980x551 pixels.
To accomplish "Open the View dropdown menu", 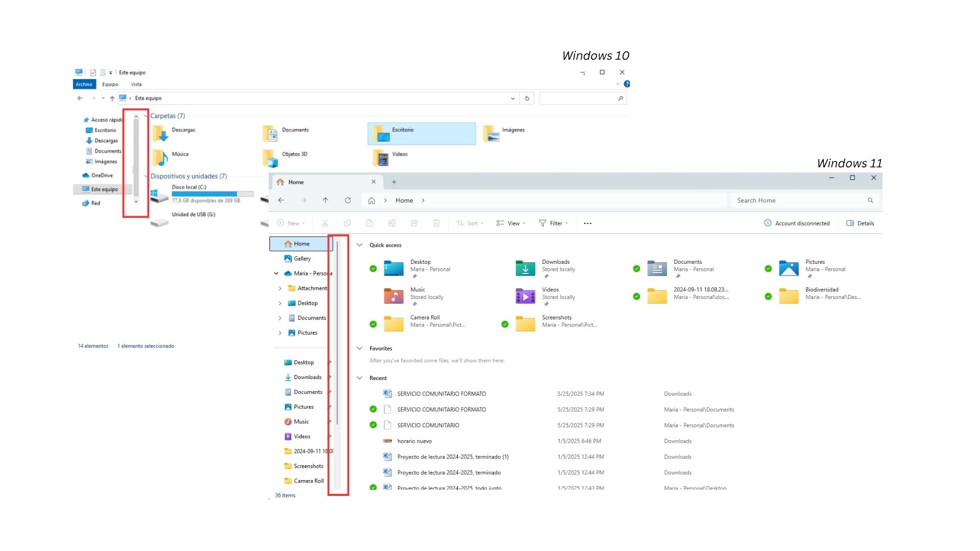I will (x=510, y=223).
